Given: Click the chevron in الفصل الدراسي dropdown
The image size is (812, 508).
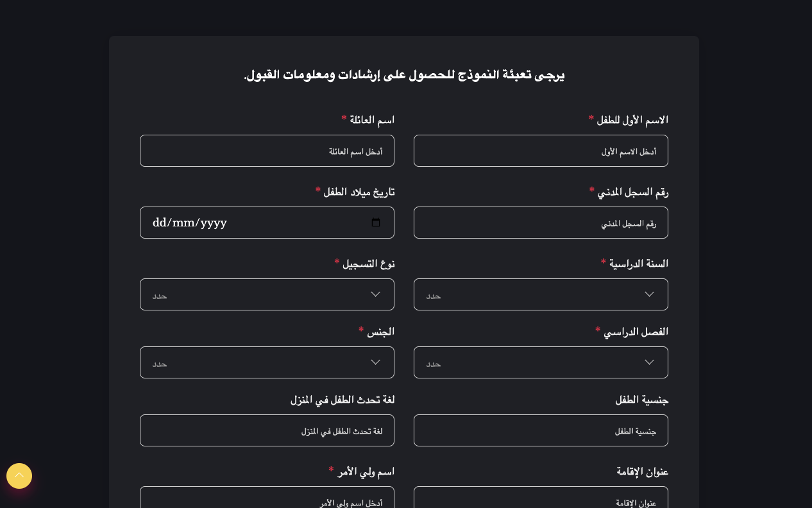Looking at the screenshot, I should pyautogui.click(x=649, y=362).
